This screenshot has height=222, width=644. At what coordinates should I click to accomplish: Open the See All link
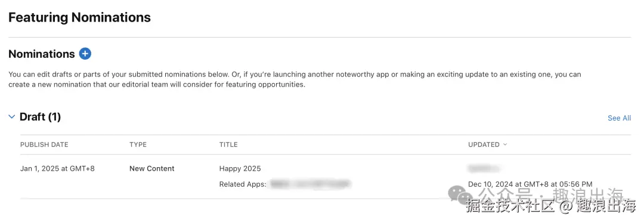(619, 118)
